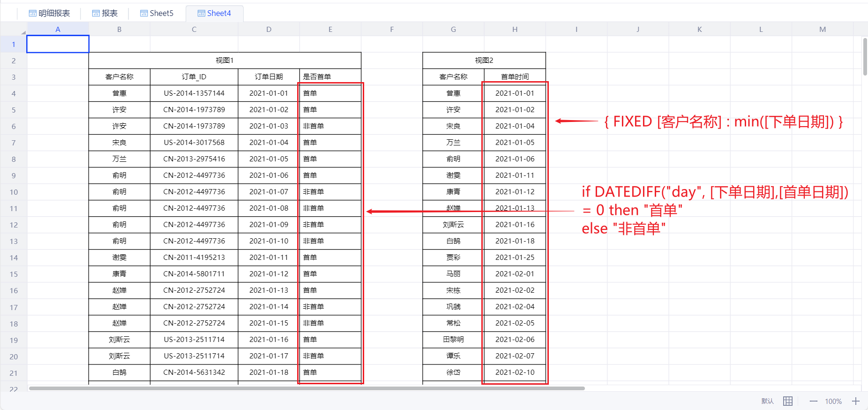
Task: Open the 报表 sheet tab
Action: 105,13
